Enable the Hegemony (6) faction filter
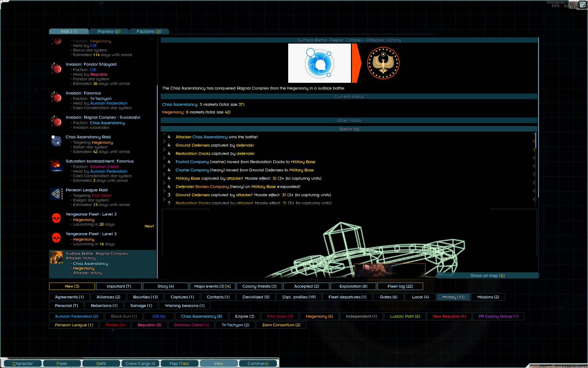The height and width of the screenshot is (368, 588). point(319,316)
